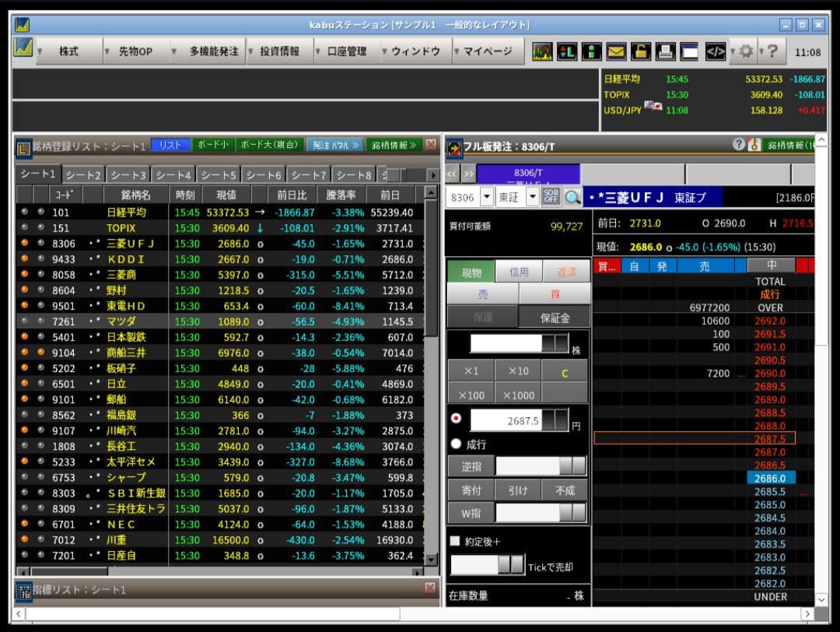Choose the 売 sell side button

[x=483, y=294]
